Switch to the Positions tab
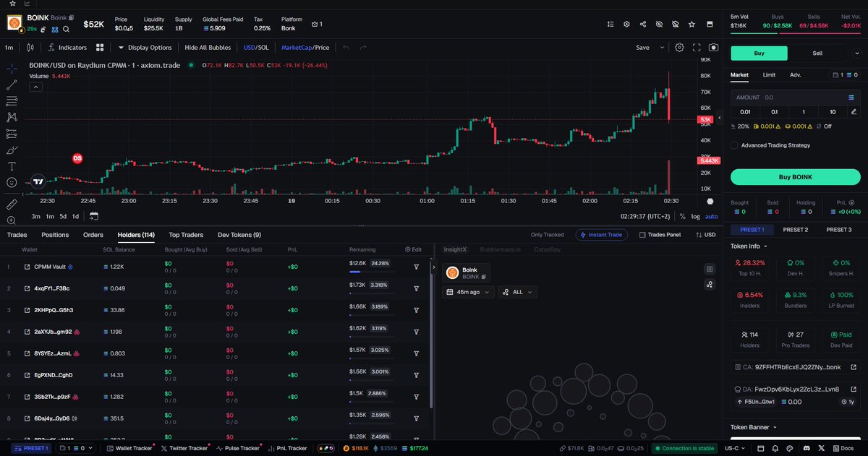868x456 pixels. coord(55,235)
